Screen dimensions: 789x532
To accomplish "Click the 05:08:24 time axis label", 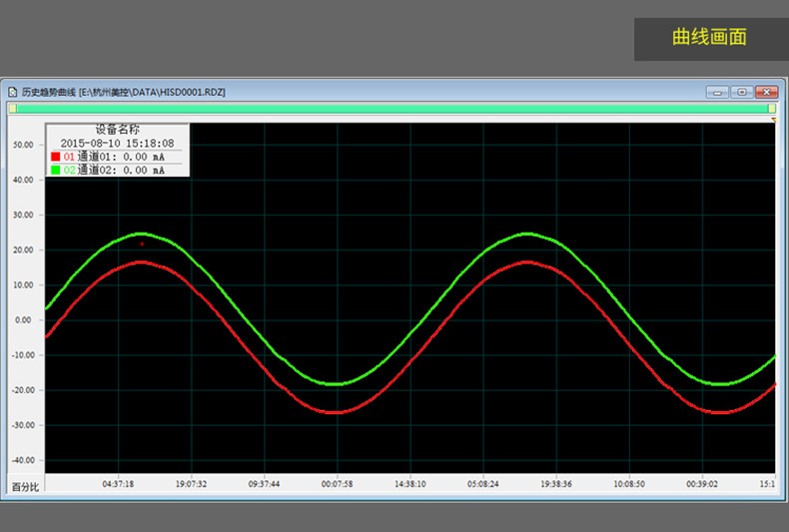I will click(482, 484).
